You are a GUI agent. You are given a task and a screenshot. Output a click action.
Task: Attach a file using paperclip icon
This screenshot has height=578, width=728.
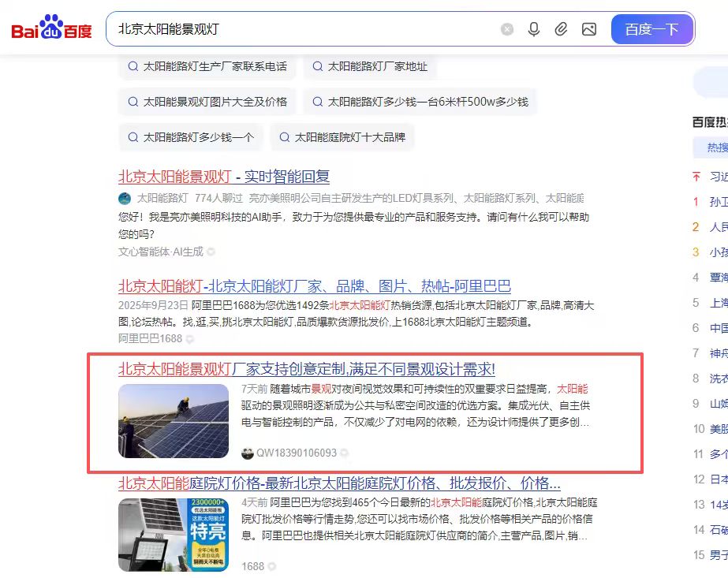point(561,29)
